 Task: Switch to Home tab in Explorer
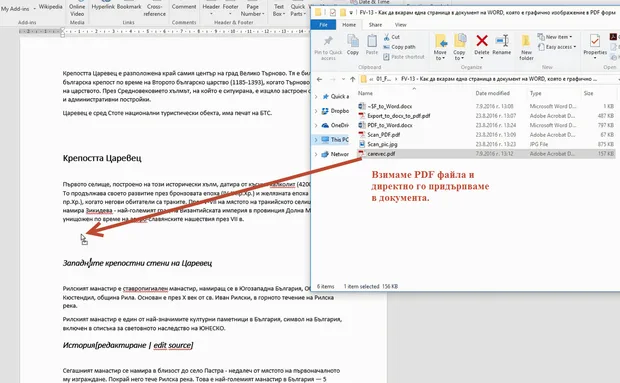[x=349, y=25]
